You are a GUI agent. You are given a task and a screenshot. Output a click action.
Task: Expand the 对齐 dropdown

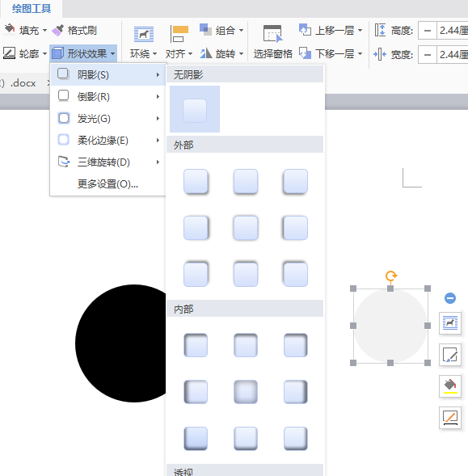(x=190, y=53)
